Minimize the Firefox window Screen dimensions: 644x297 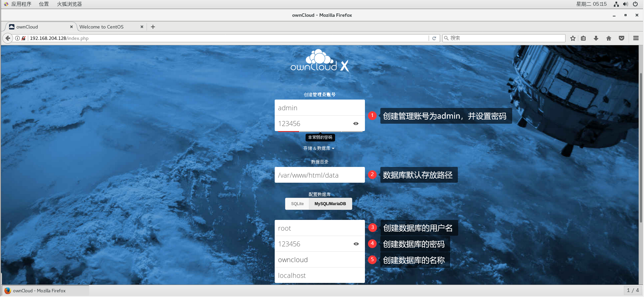click(614, 15)
